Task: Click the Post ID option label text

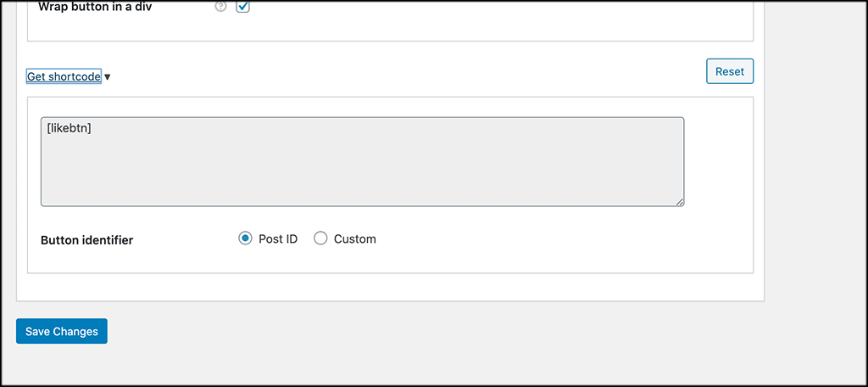Action: point(278,239)
